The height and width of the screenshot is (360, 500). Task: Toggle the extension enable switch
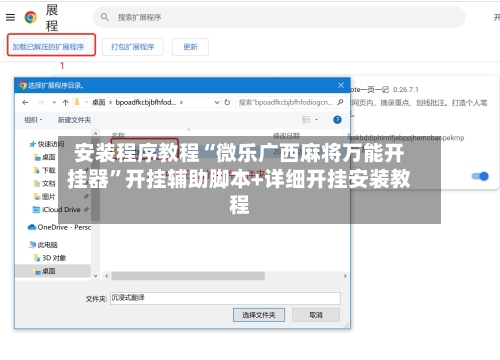tap(480, 176)
